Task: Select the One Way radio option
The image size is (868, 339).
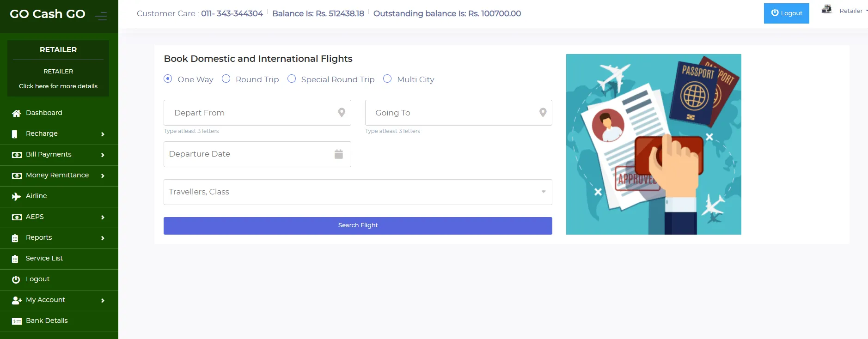Action: (x=168, y=79)
